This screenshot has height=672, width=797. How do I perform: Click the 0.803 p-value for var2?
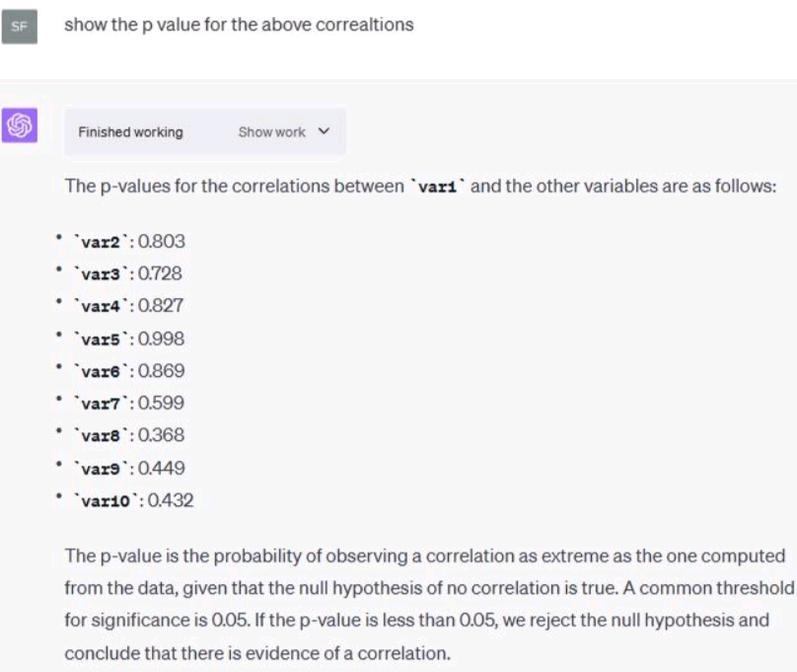pyautogui.click(x=161, y=242)
